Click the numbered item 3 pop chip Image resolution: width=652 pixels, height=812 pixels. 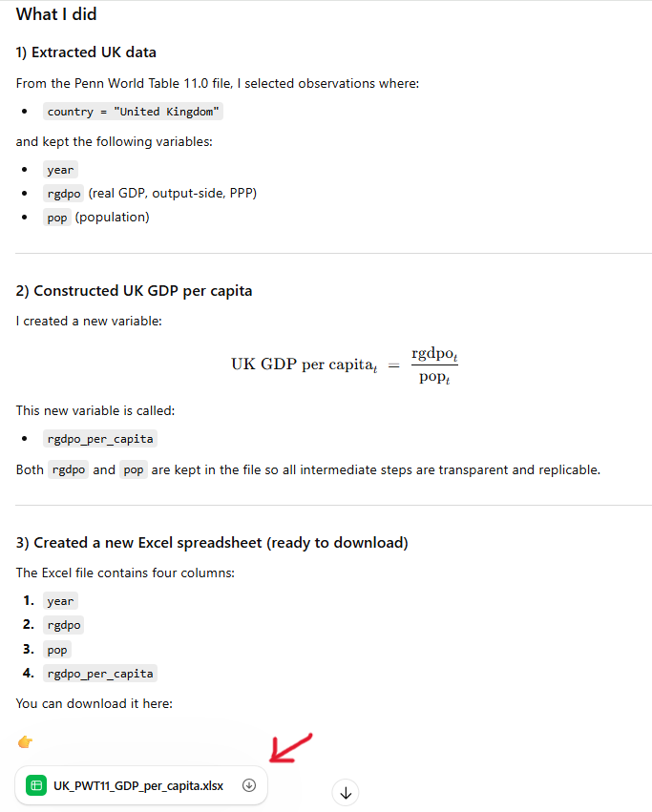[57, 650]
